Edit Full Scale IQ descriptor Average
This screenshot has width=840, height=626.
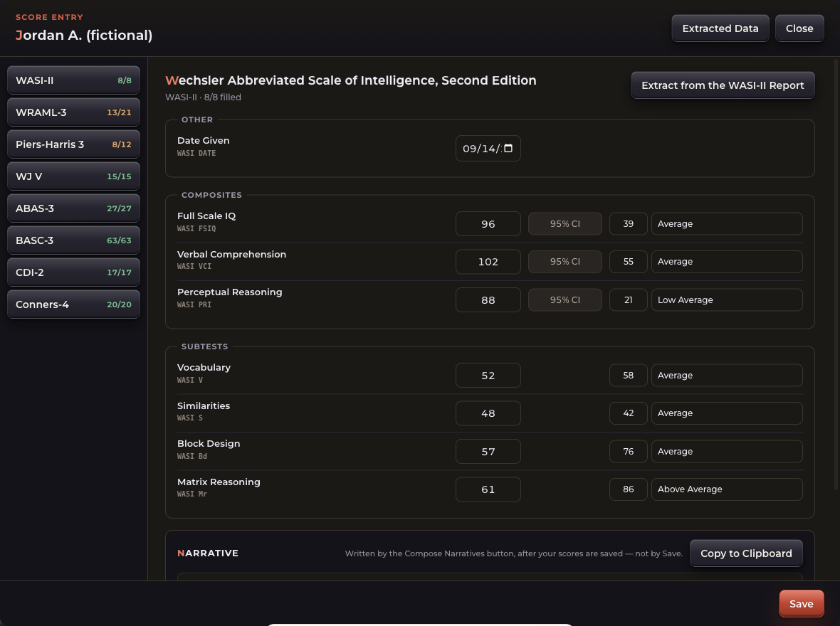click(x=726, y=224)
